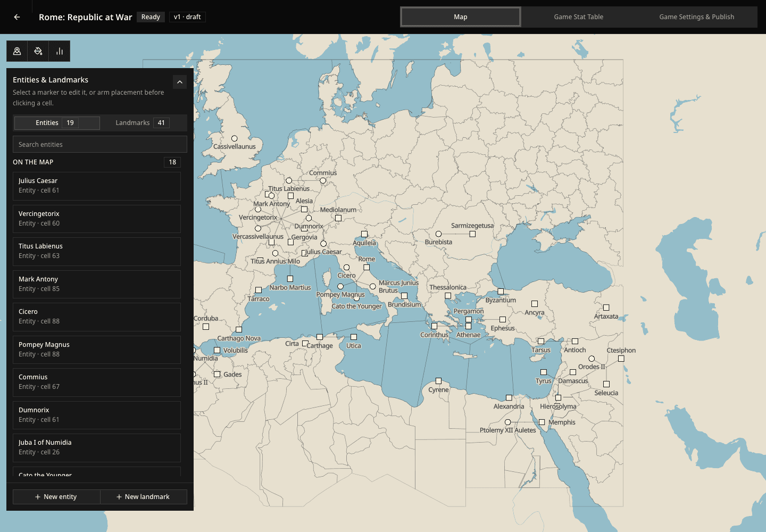The width and height of the screenshot is (766, 532).
Task: Open Game Settings & Publish tab
Action: pos(697,17)
